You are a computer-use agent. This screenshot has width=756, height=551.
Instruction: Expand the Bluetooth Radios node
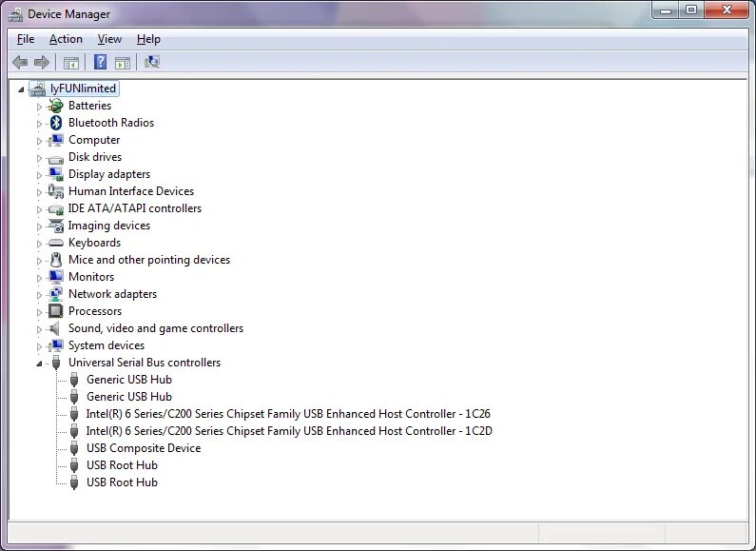tap(40, 124)
